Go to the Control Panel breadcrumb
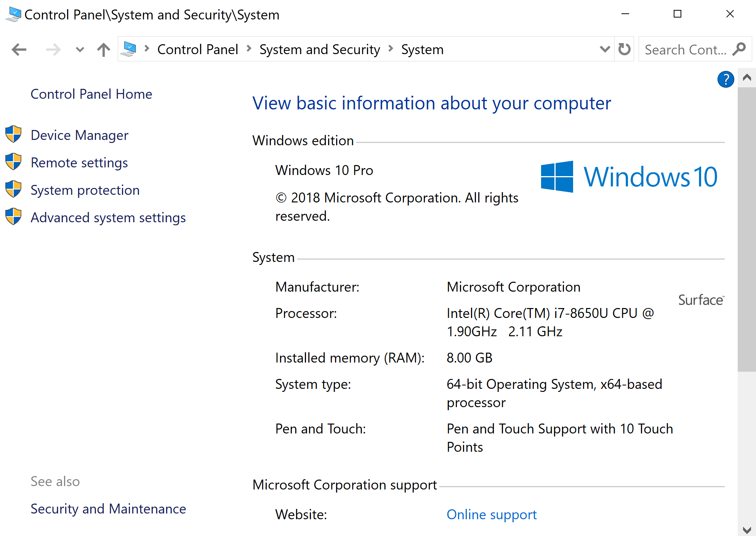Screen dimensions: 756x536 197,50
